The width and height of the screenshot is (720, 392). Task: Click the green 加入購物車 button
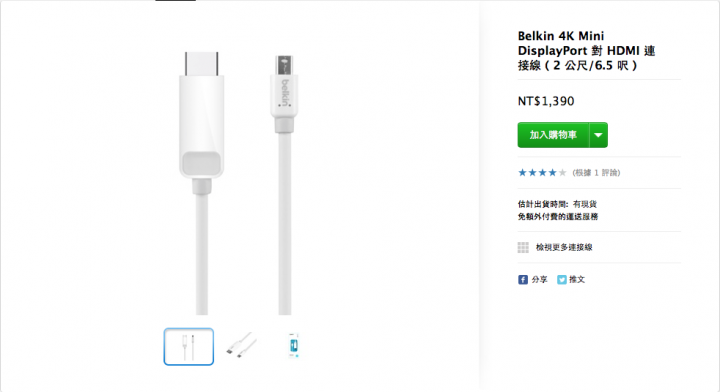[x=553, y=135]
